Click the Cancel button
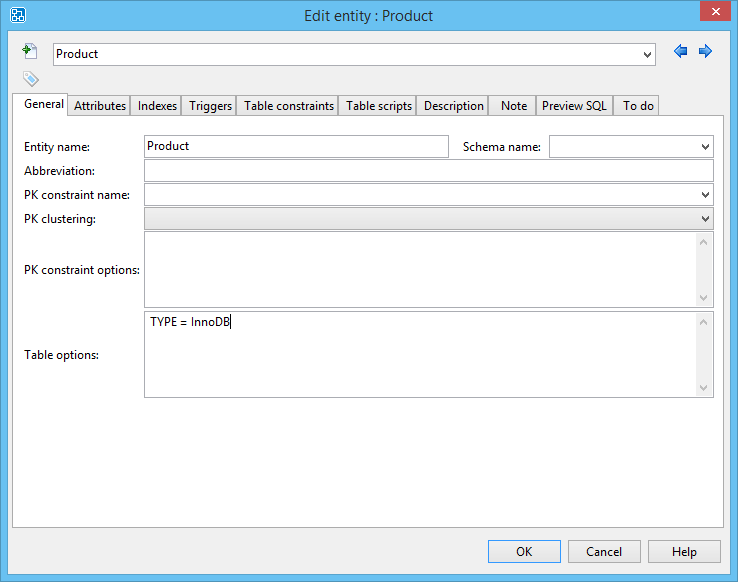This screenshot has width=738, height=582. click(x=604, y=551)
